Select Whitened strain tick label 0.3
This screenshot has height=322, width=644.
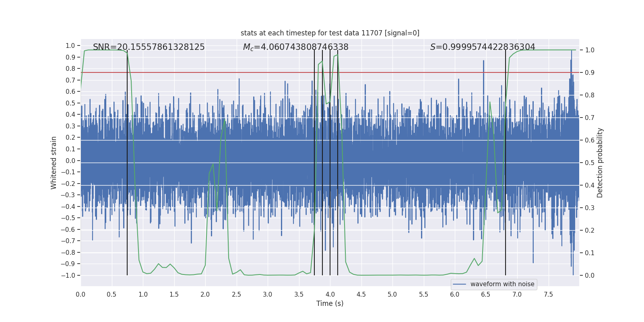coord(70,126)
